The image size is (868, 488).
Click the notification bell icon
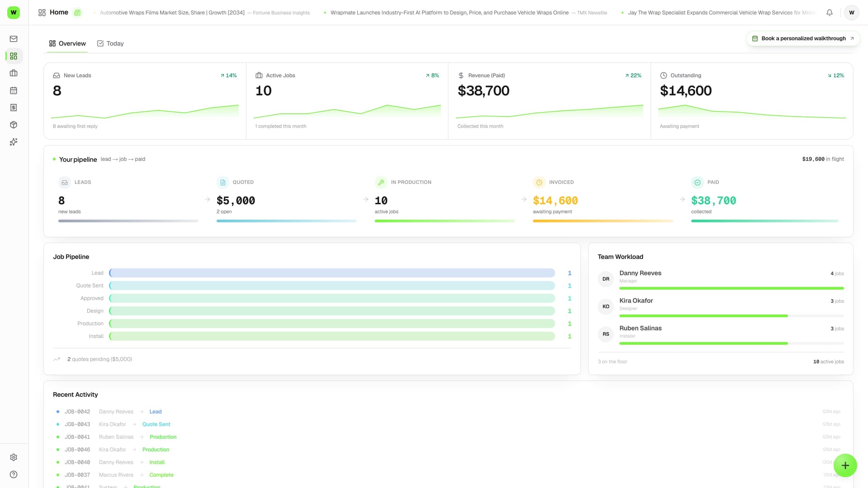point(829,13)
